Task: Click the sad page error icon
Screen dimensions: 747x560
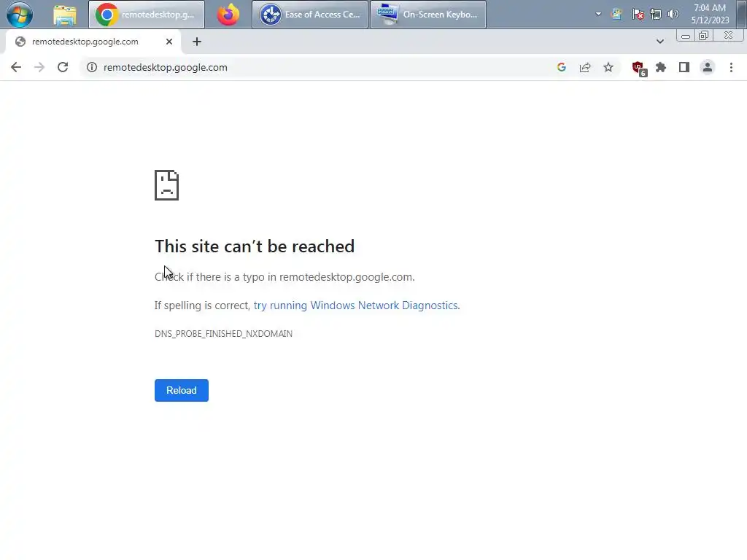Action: 167,185
